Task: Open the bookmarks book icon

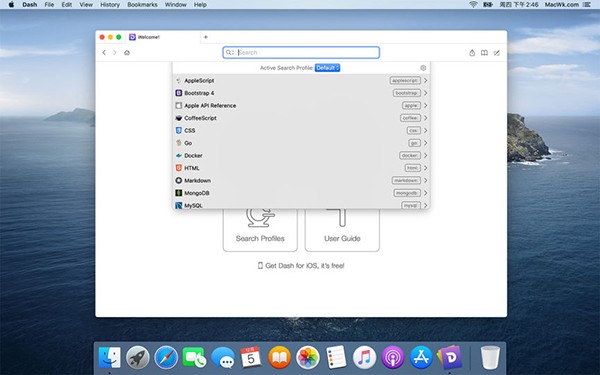Action: pyautogui.click(x=484, y=53)
